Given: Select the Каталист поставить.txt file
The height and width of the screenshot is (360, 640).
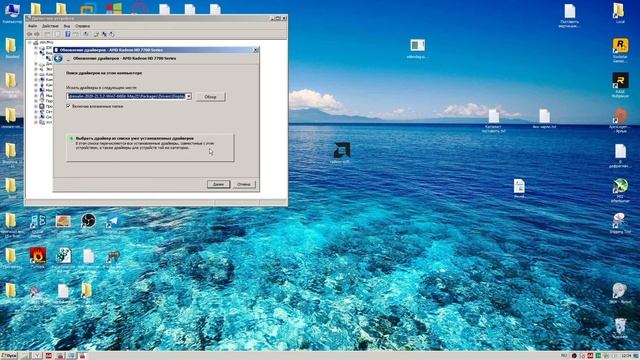Looking at the screenshot, I should coord(494,121).
